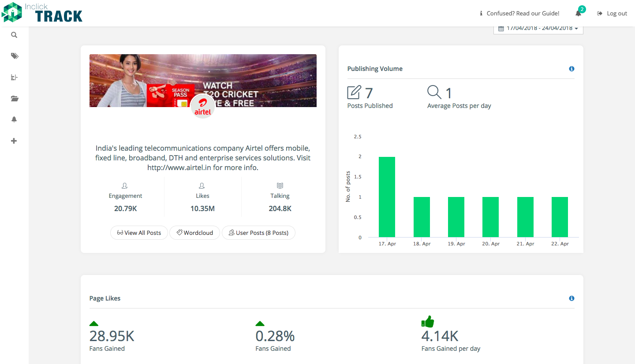Log out of the account
This screenshot has width=635, height=364.
pyautogui.click(x=612, y=14)
